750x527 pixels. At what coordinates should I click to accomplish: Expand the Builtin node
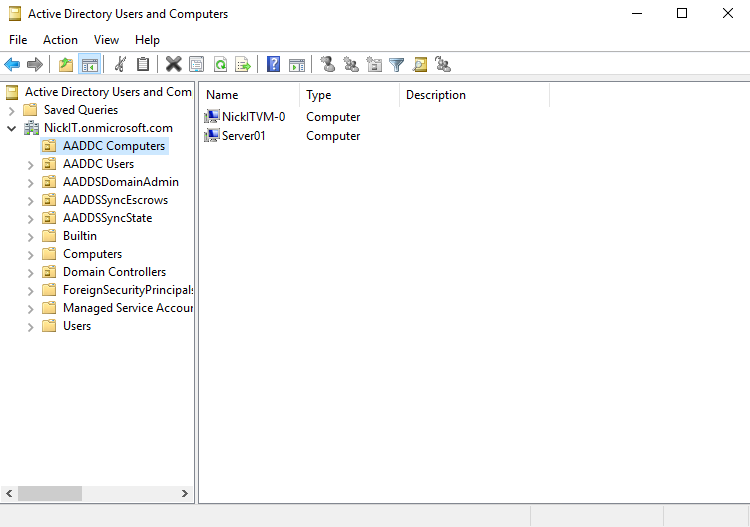[31, 237]
